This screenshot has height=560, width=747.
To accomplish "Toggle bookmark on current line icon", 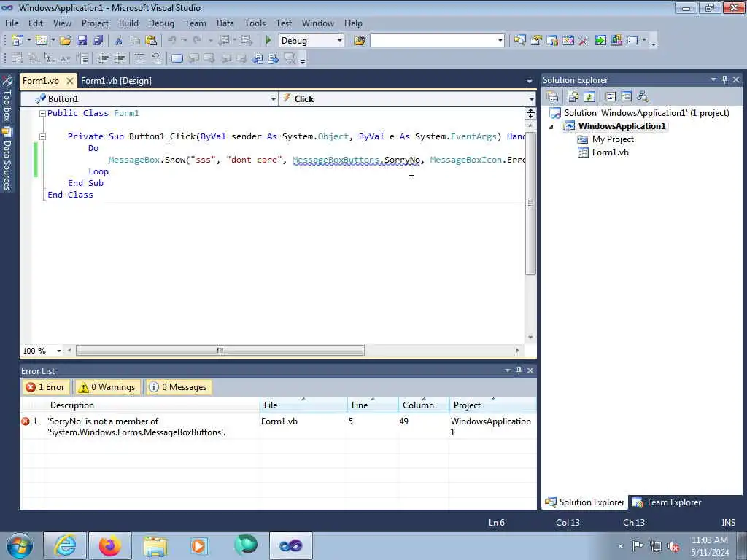I will coord(177,58).
